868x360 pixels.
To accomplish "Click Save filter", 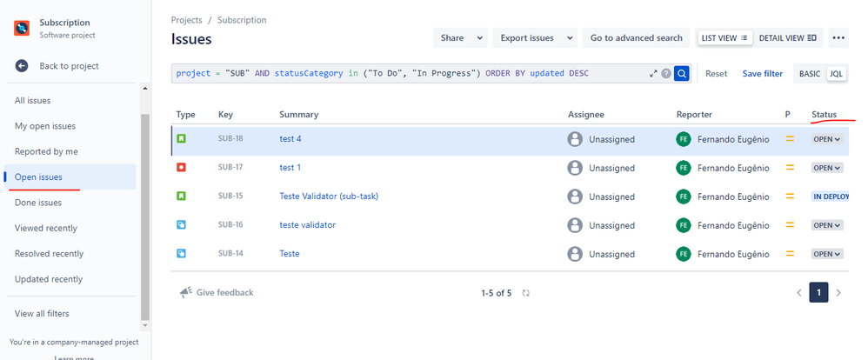I will coord(762,74).
